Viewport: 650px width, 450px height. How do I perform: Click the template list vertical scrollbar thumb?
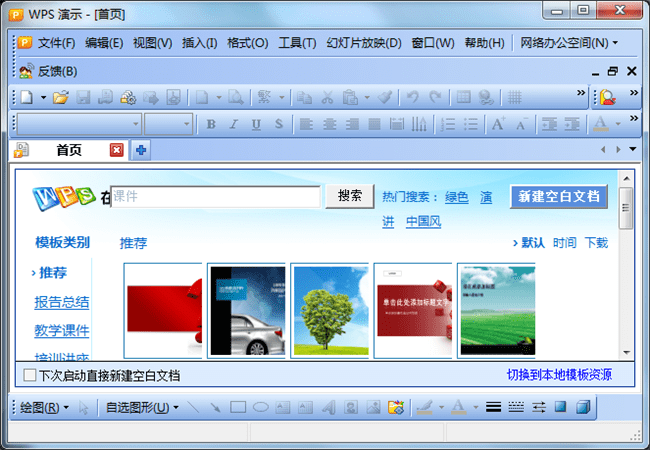(626, 208)
